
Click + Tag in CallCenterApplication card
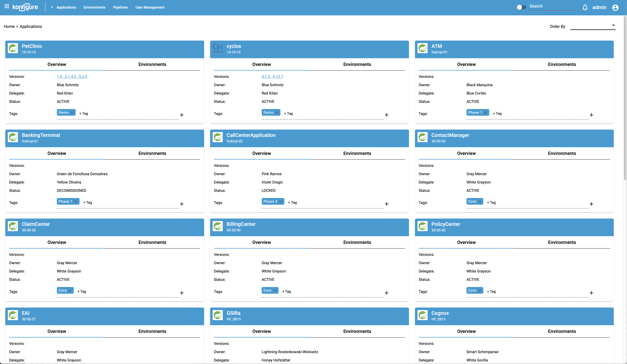tap(292, 203)
